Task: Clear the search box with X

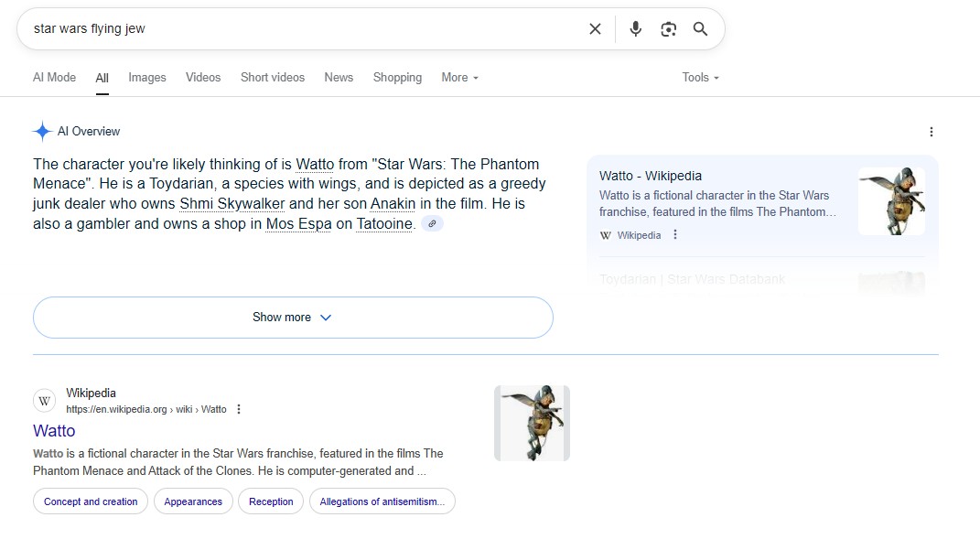Action: coord(595,28)
